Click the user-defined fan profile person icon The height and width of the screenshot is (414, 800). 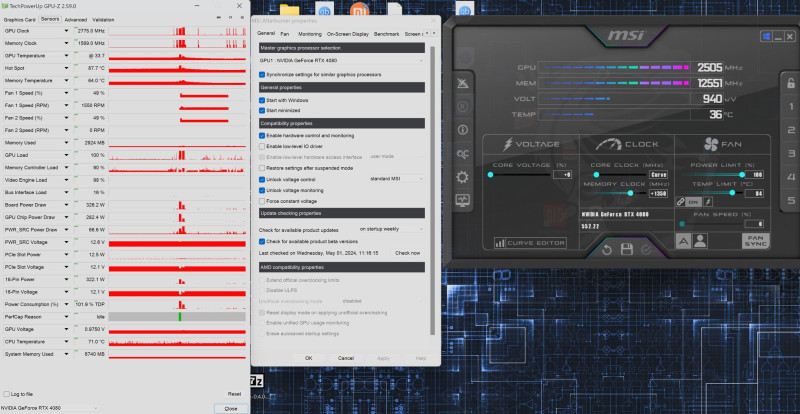[701, 241]
